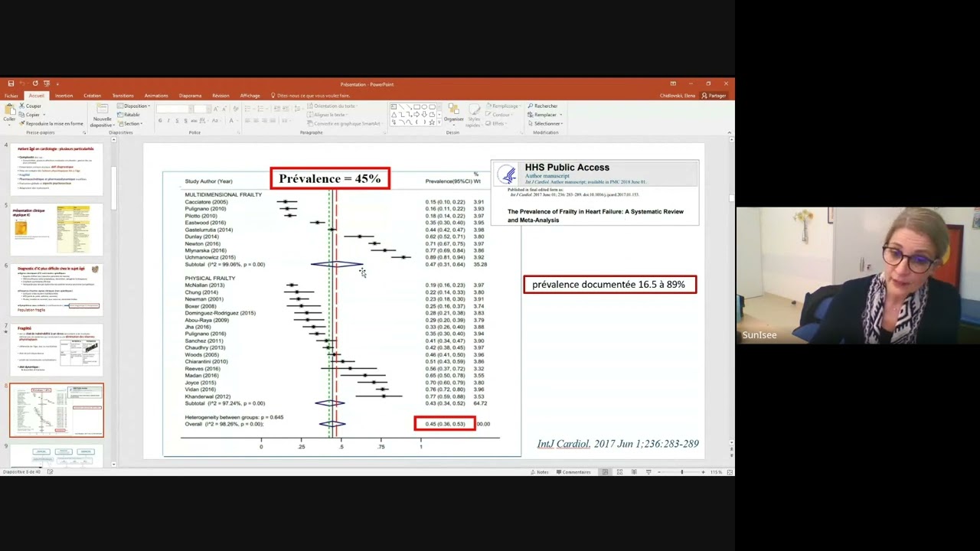Switch to the Insertion tab

pos(64,96)
